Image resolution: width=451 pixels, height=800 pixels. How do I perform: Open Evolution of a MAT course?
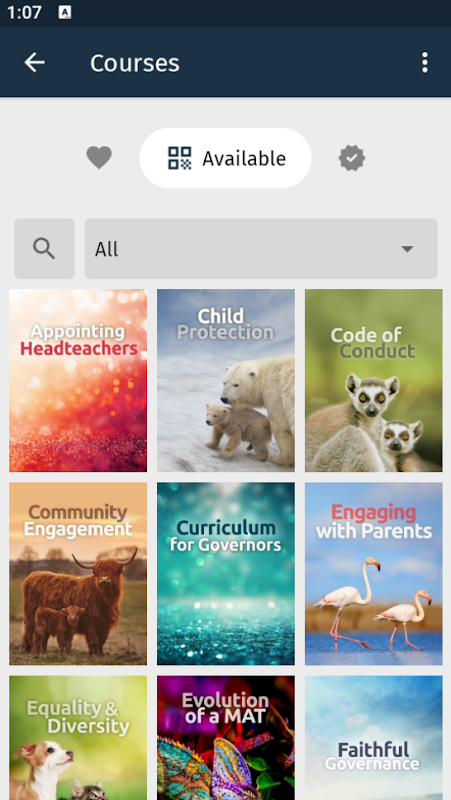point(226,738)
